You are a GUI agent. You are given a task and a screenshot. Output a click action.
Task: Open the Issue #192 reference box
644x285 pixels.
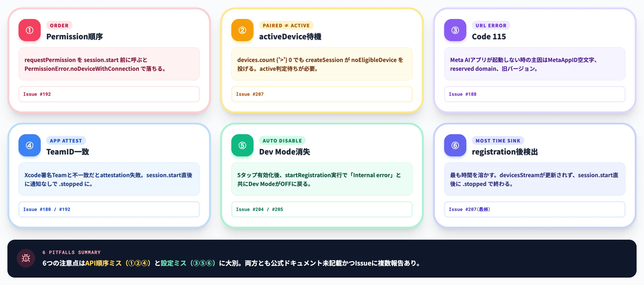coord(109,94)
